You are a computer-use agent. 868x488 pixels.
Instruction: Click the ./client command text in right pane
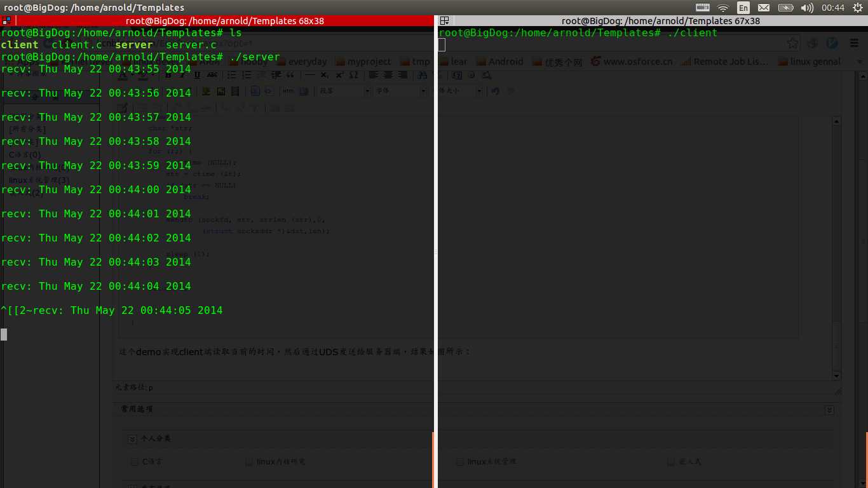point(693,32)
